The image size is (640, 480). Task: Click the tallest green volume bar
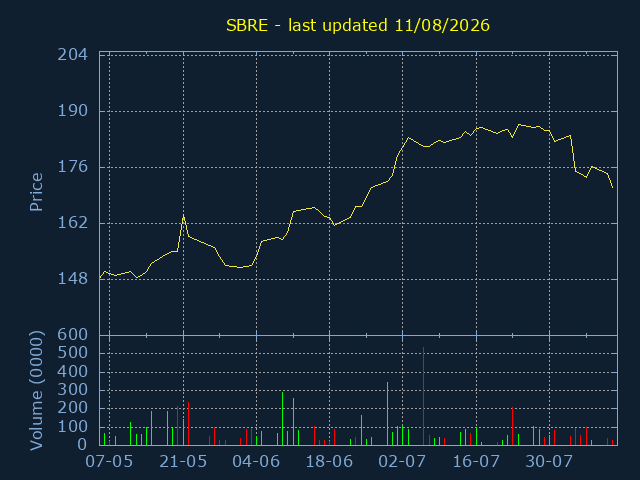coord(387,413)
